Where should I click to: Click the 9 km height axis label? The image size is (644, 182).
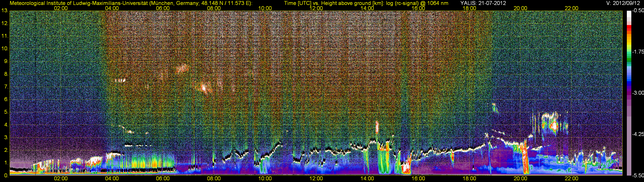click(6, 61)
